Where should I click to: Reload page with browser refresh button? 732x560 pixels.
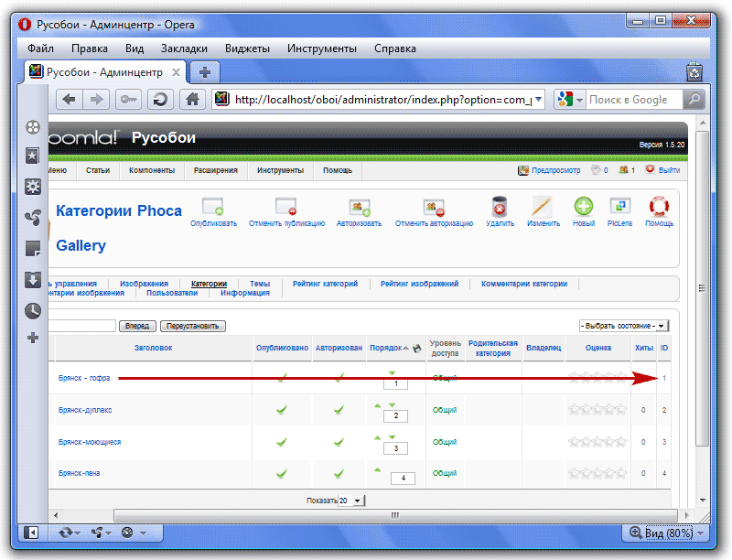click(x=160, y=100)
